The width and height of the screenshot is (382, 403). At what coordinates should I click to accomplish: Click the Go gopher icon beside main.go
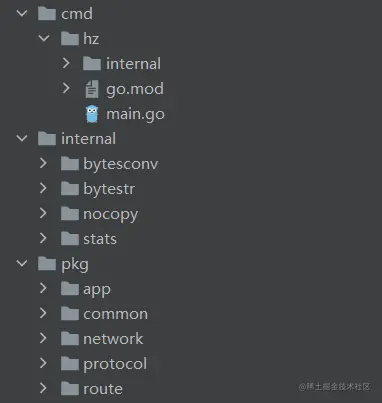[92, 114]
